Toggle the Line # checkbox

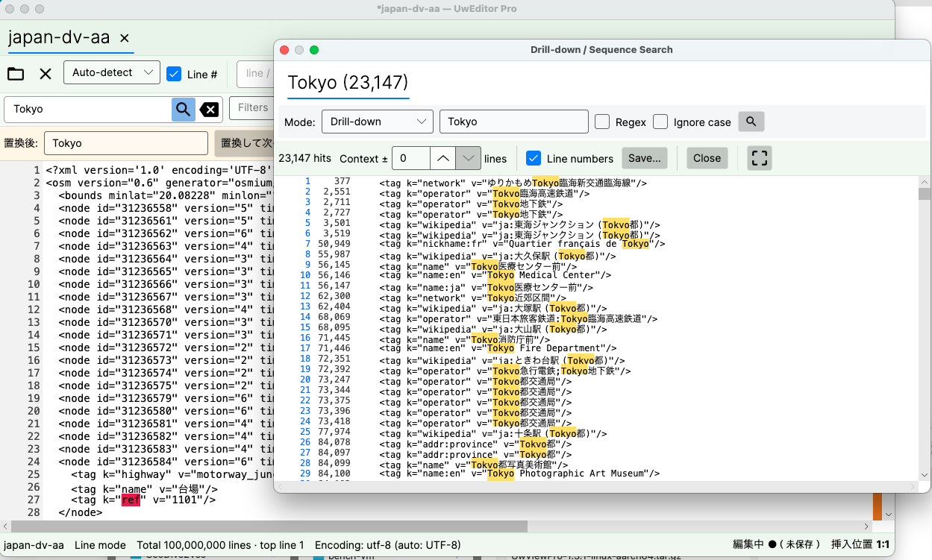pyautogui.click(x=174, y=74)
